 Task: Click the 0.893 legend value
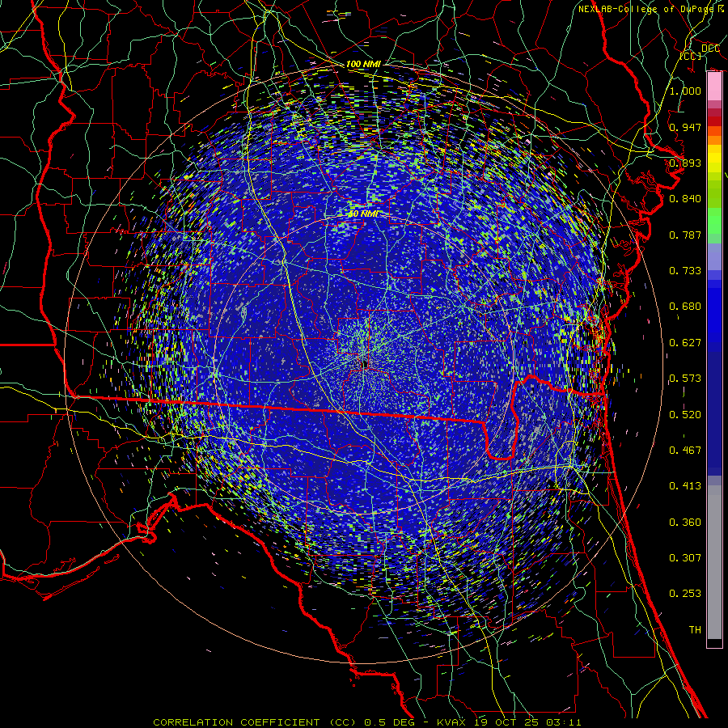[685, 163]
